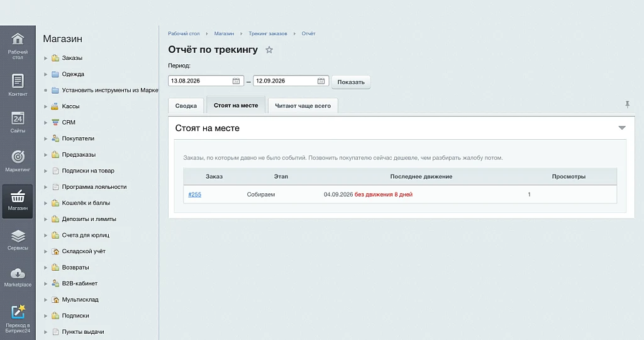Open calendar picker for start date 13.08.2026

point(236,81)
